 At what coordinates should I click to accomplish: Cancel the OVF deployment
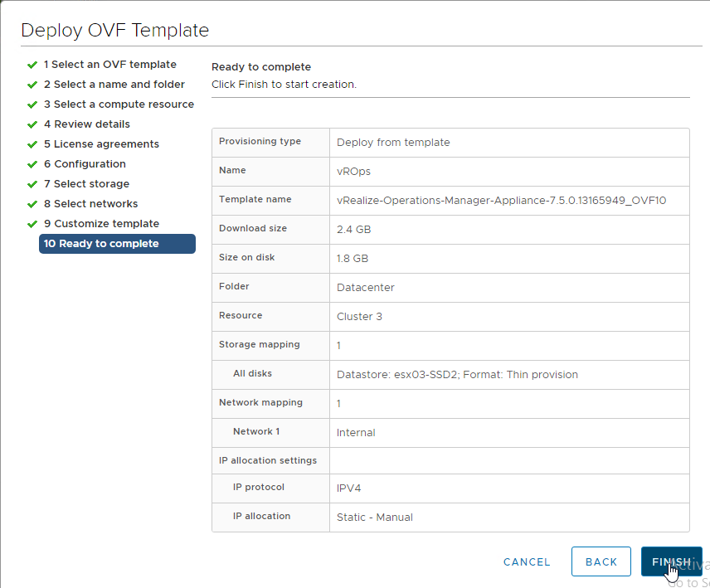point(527,561)
